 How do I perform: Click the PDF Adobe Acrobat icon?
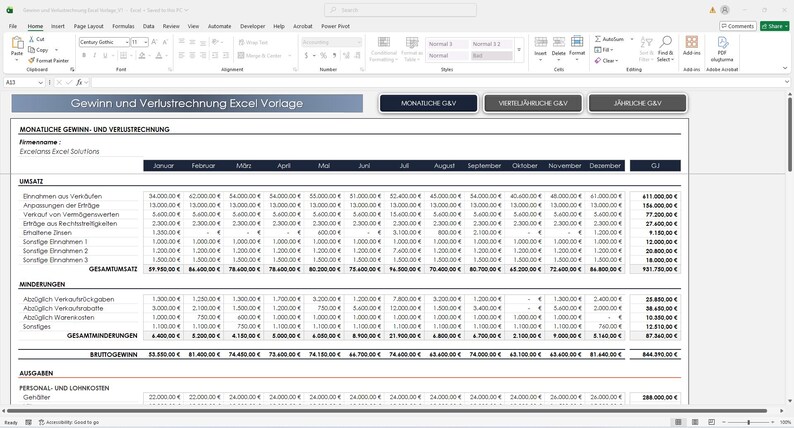(x=723, y=42)
